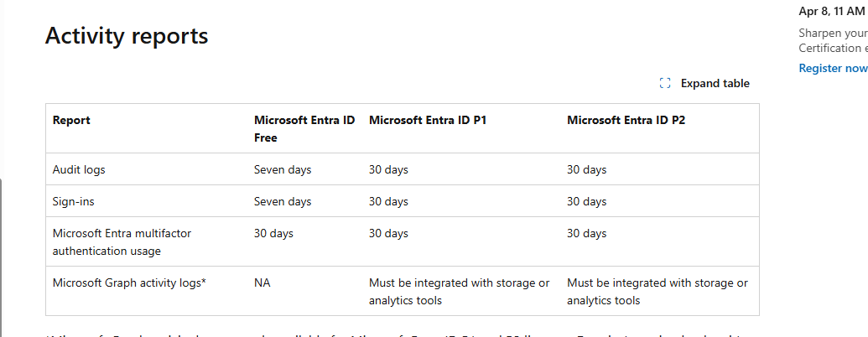This screenshot has width=868, height=337.
Task: Click P2 cell 'Must be integrated with storage'
Action: coord(657,292)
